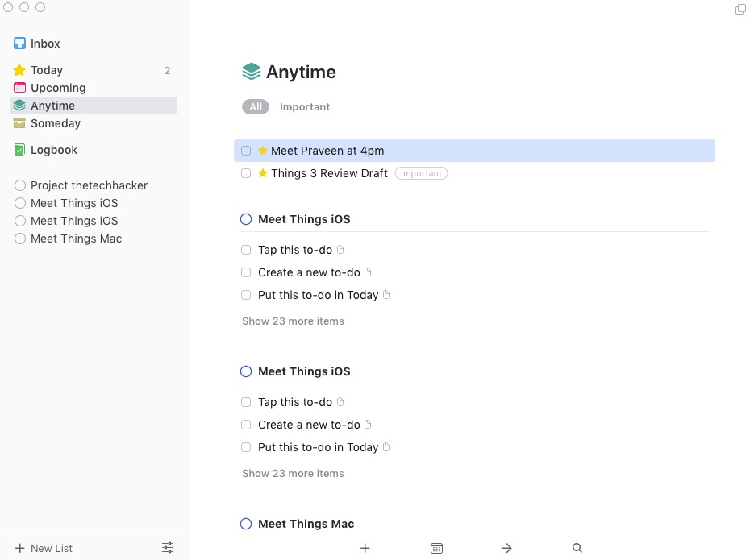Viewport: 750px width, 560px height.
Task: Click star icon on Things 3 Review Draft
Action: (263, 173)
